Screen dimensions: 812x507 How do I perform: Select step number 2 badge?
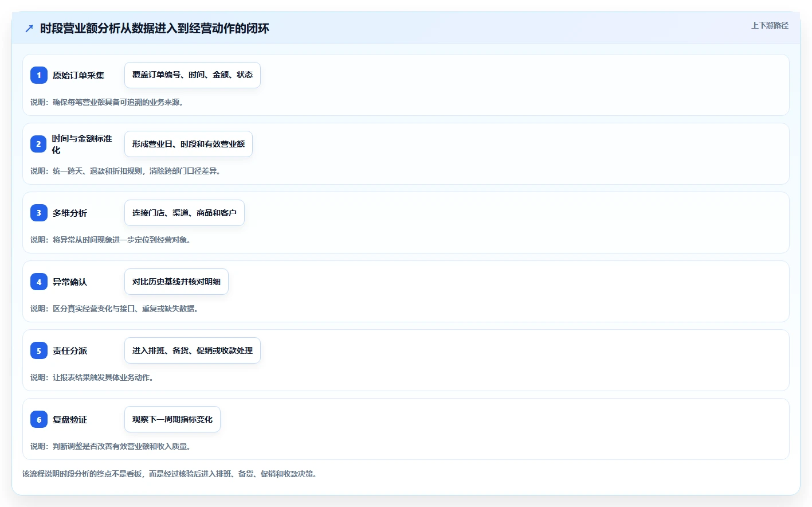pos(39,144)
